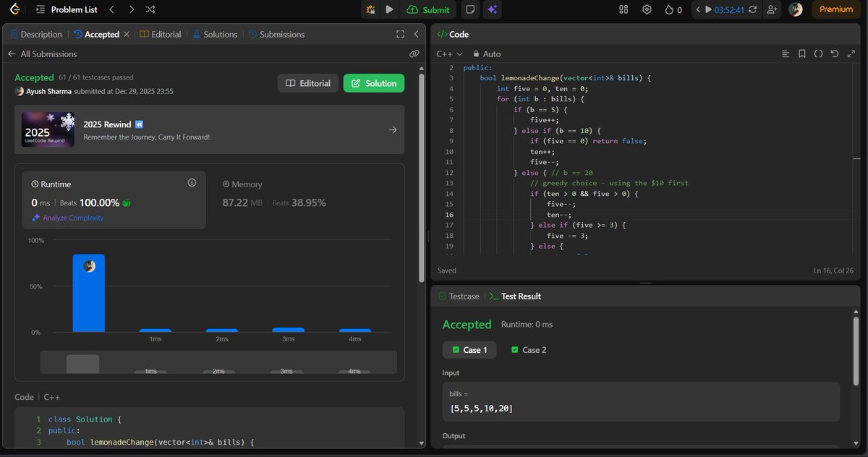Close the Accepted tab
Image resolution: width=868 pixels, height=457 pixels.
127,34
